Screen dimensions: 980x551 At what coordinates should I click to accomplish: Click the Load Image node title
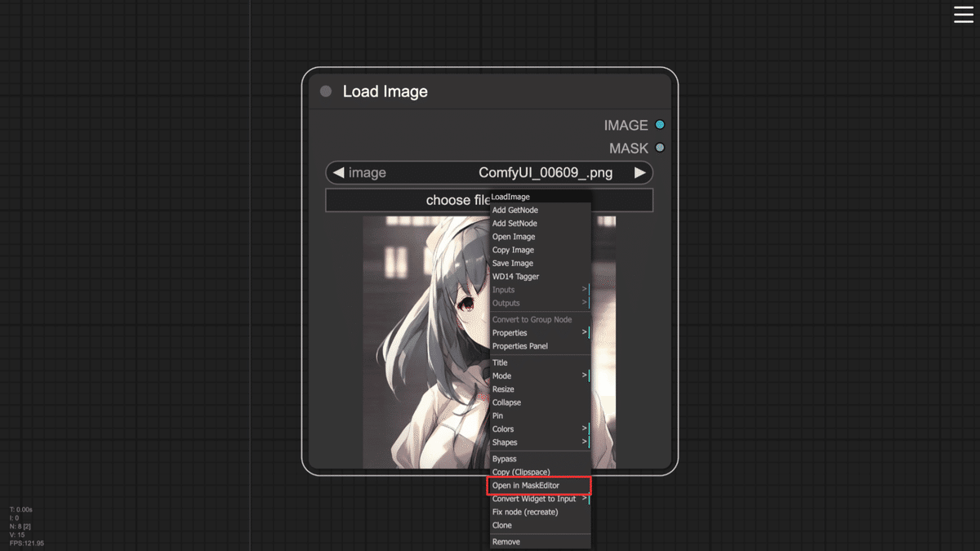pos(385,91)
